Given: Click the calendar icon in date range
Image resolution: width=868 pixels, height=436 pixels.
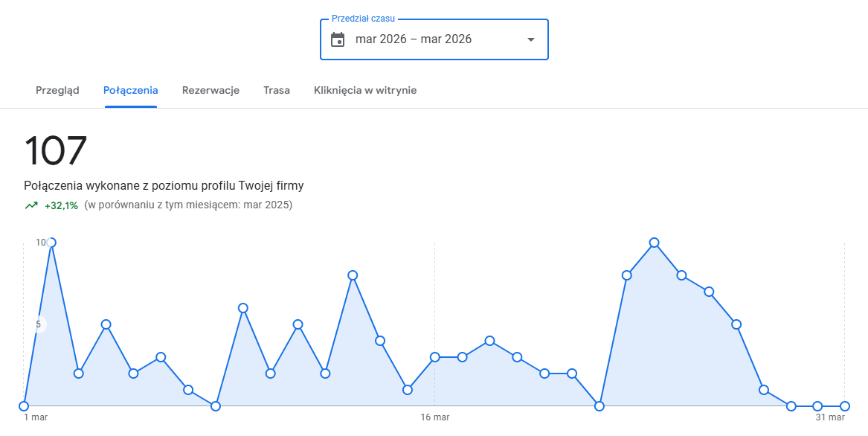Looking at the screenshot, I should [338, 39].
